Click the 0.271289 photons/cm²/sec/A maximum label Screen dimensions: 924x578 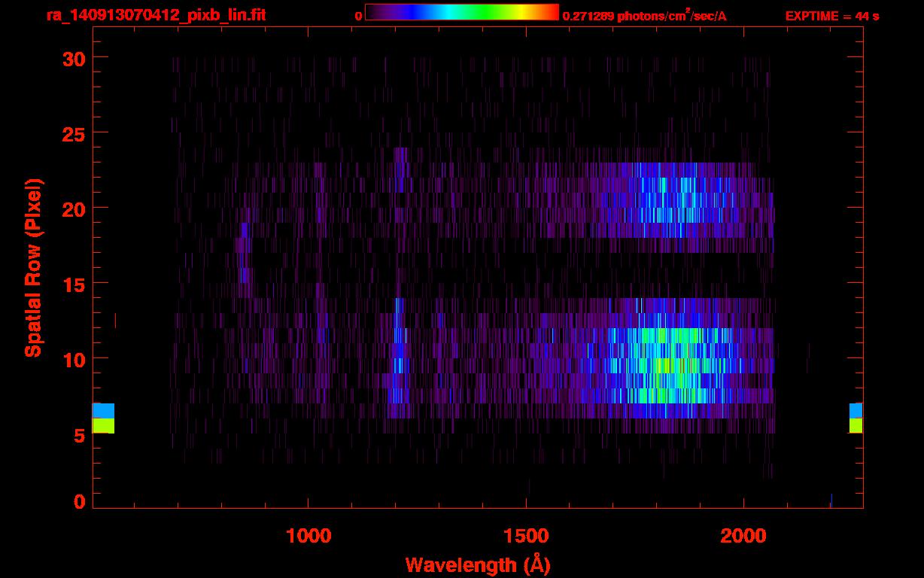pyautogui.click(x=645, y=15)
